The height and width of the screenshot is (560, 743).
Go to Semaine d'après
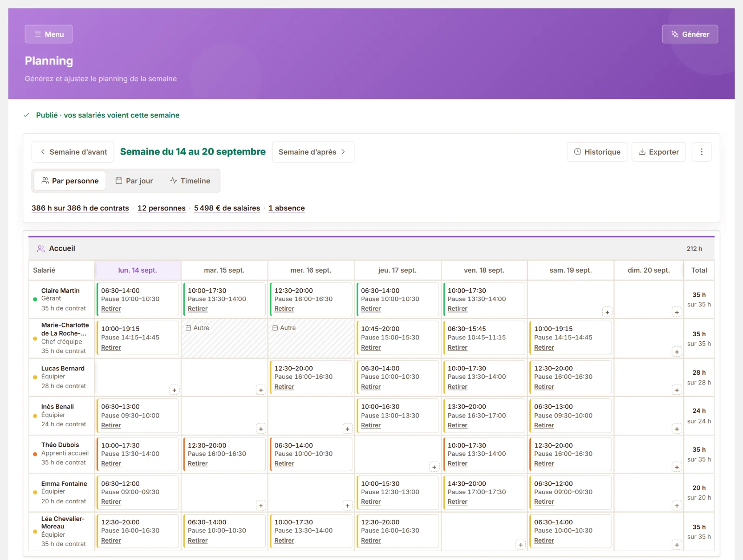click(313, 152)
